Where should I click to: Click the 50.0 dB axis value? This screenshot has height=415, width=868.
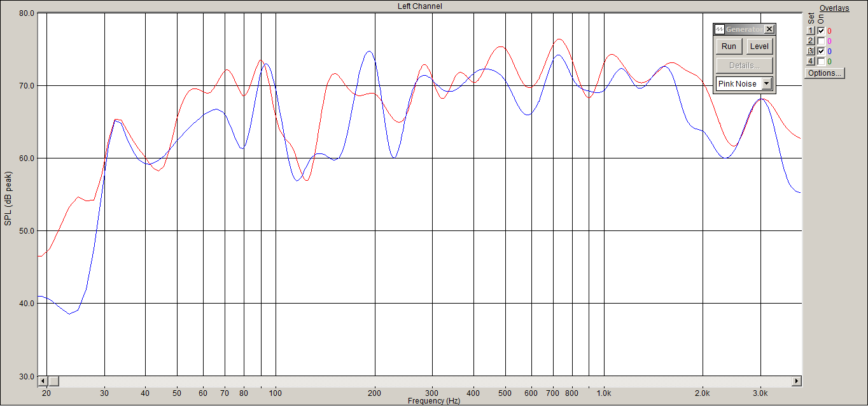pos(26,230)
